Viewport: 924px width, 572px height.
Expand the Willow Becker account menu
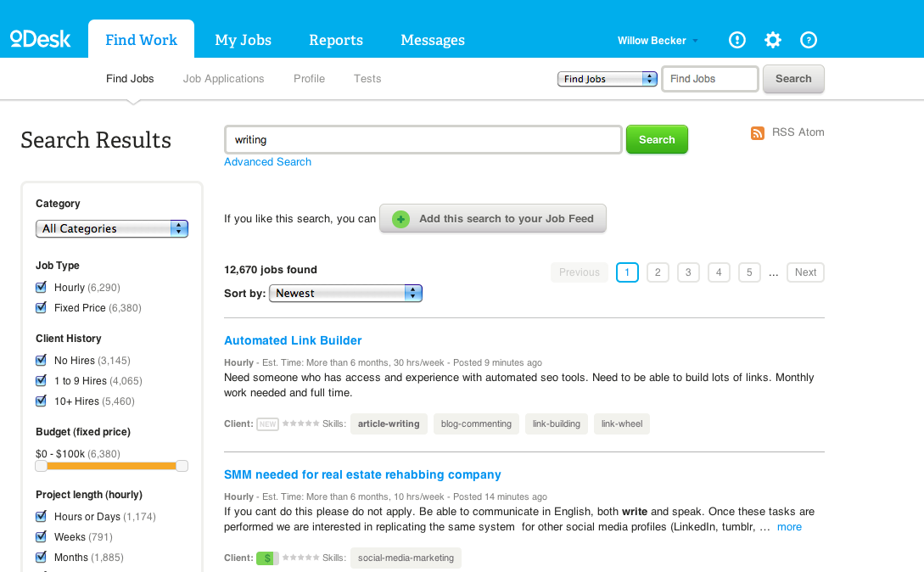pos(657,41)
